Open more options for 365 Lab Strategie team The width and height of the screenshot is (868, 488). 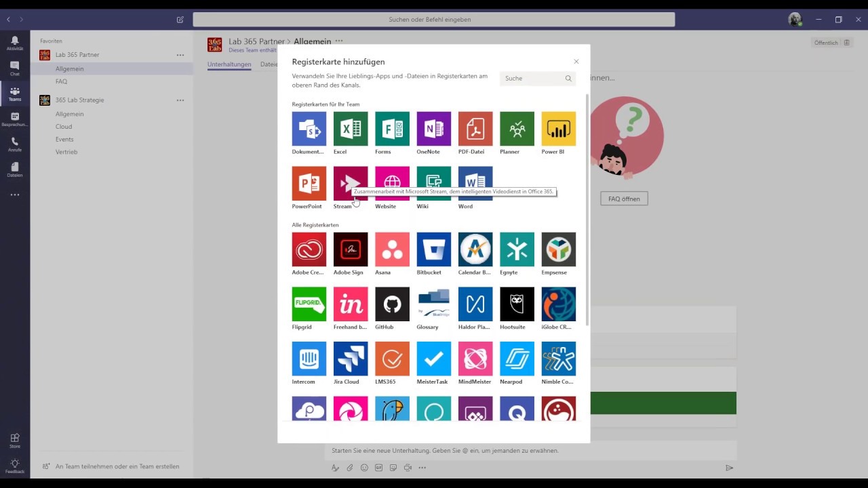(180, 100)
